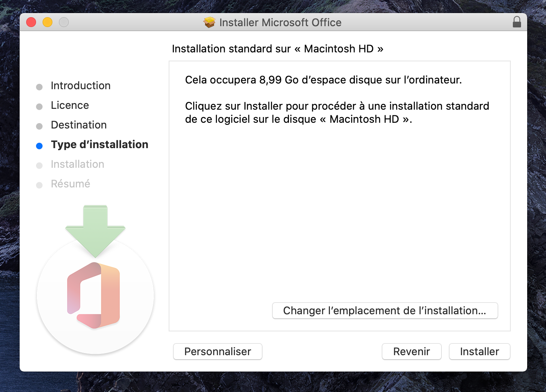Start the installation with the Installer button
This screenshot has height=392, width=546.
tap(479, 351)
